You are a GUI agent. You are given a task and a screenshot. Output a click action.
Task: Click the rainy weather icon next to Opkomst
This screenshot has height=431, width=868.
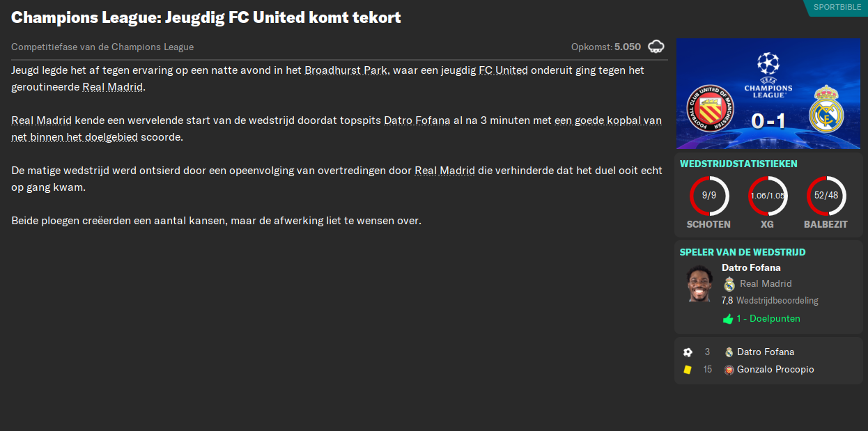(656, 46)
